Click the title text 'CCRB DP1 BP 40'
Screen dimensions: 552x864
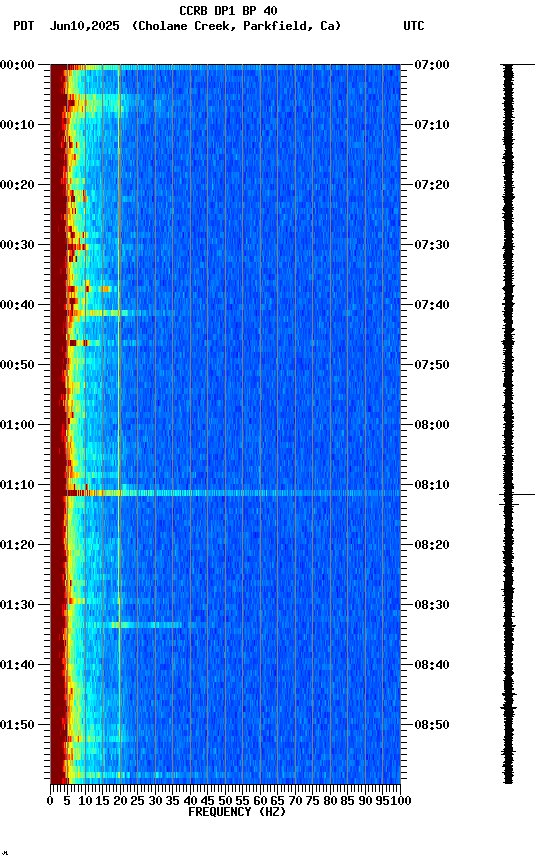tap(228, 11)
